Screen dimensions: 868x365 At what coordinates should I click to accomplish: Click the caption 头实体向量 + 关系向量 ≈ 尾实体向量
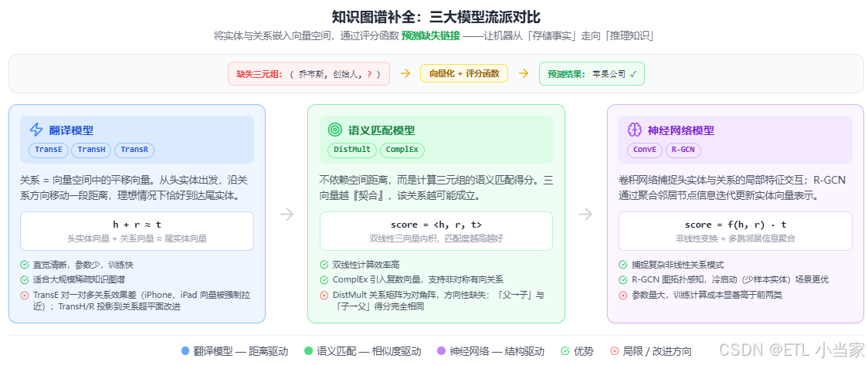click(x=137, y=238)
